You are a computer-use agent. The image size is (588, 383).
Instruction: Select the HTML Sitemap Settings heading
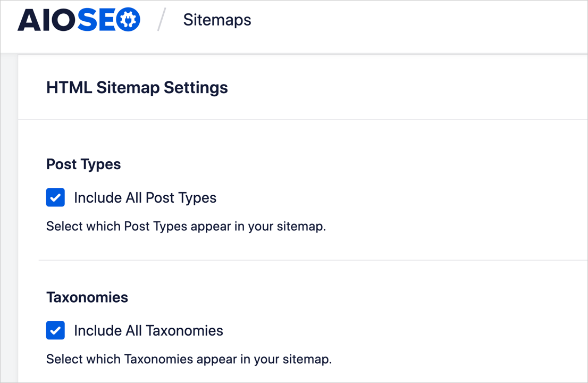point(137,87)
